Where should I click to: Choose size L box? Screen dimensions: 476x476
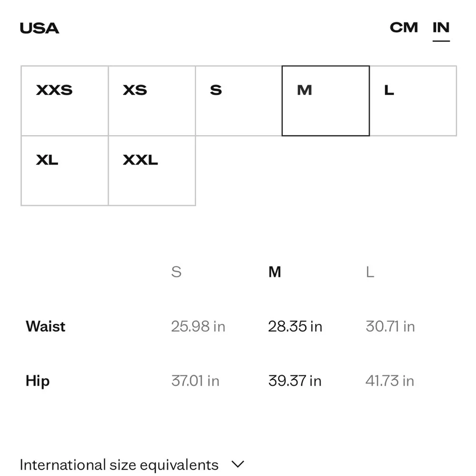point(413,101)
